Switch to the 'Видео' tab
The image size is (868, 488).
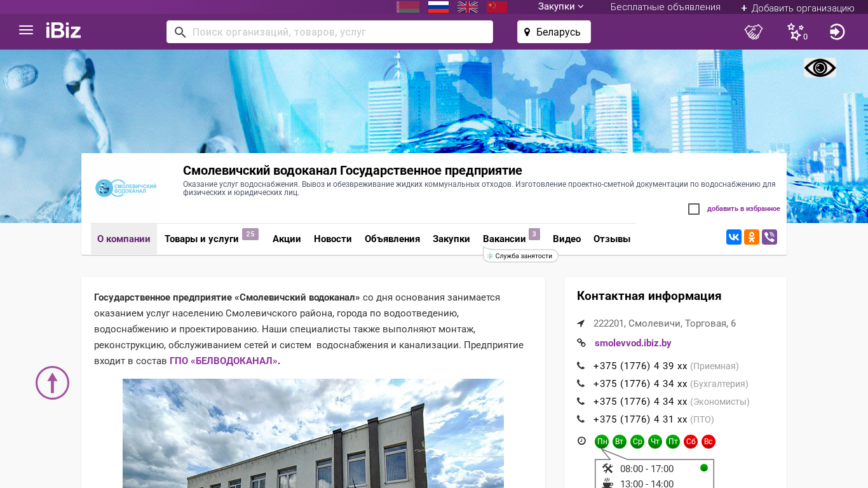(567, 239)
